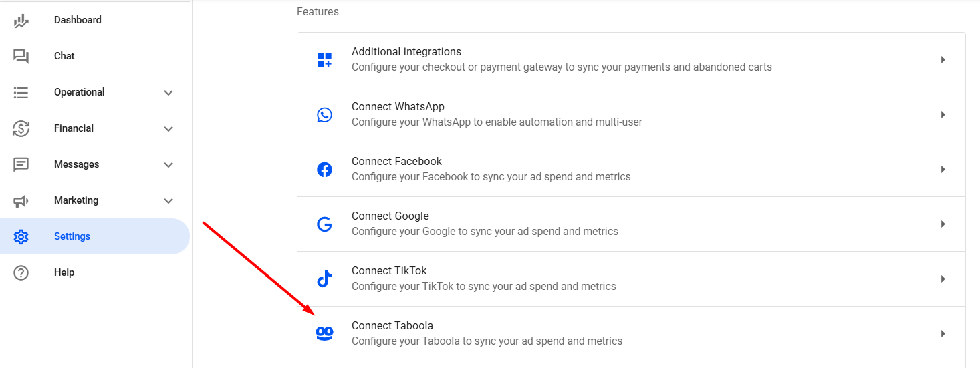Click the Dashboard chart icon

click(21, 21)
